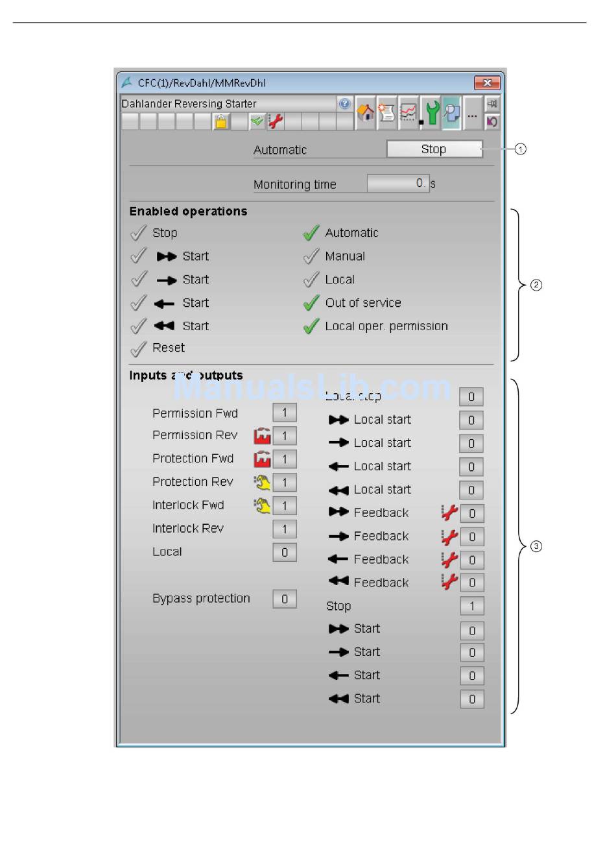Click value box for single-left-arrow Start output
This screenshot has width=616, height=844.
pos(472,676)
